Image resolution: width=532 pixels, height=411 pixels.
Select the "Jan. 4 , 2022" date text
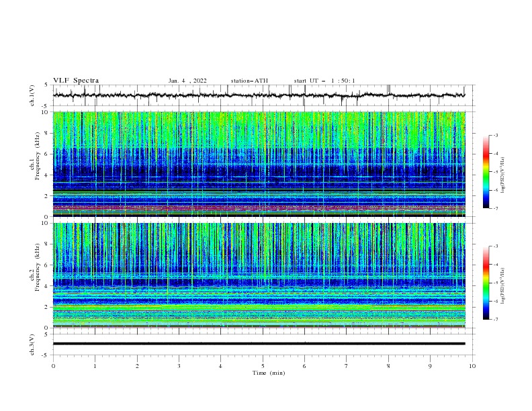(187, 81)
